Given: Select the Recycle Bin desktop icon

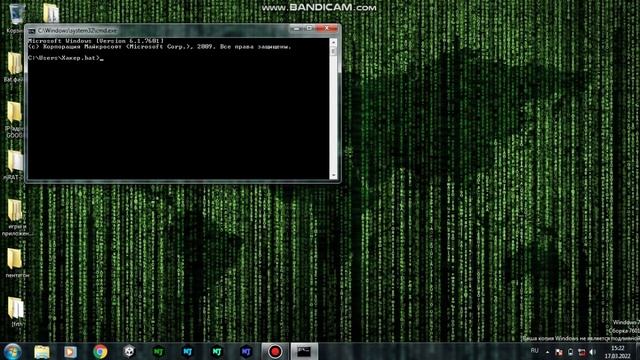Looking at the screenshot, I should click(16, 18).
